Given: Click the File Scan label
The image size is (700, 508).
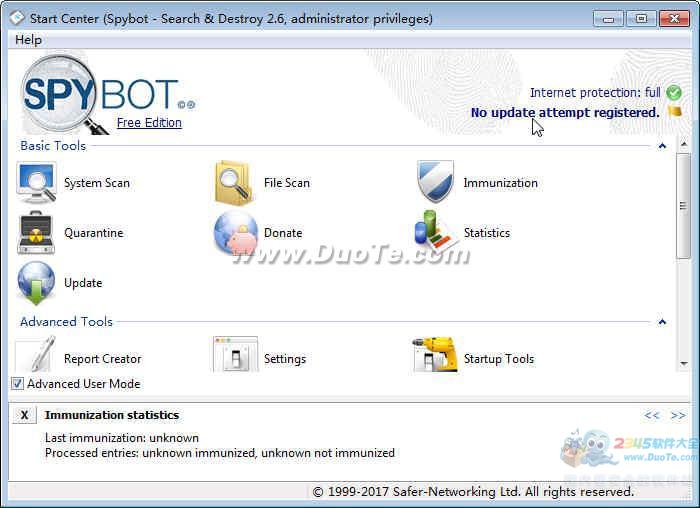Looking at the screenshot, I should pyautogui.click(x=287, y=183).
